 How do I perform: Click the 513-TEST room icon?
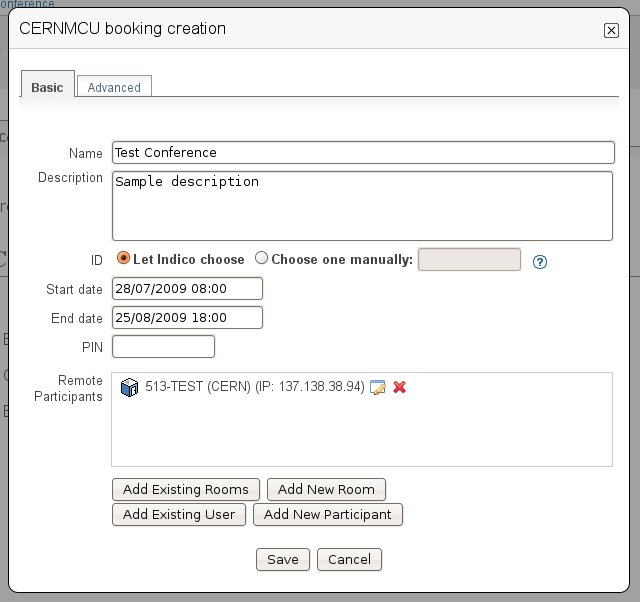click(129, 387)
